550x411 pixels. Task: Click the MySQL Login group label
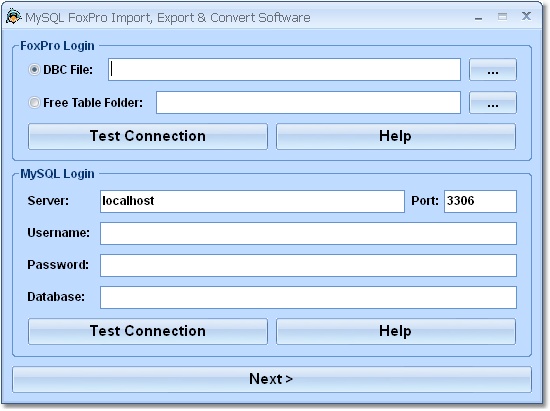point(57,174)
